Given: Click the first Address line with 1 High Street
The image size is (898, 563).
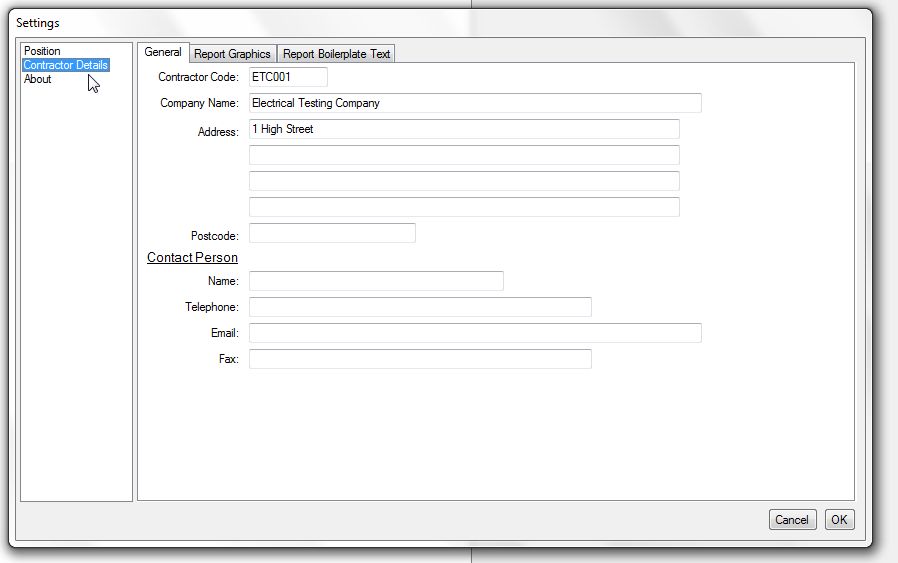Looking at the screenshot, I should [x=464, y=129].
